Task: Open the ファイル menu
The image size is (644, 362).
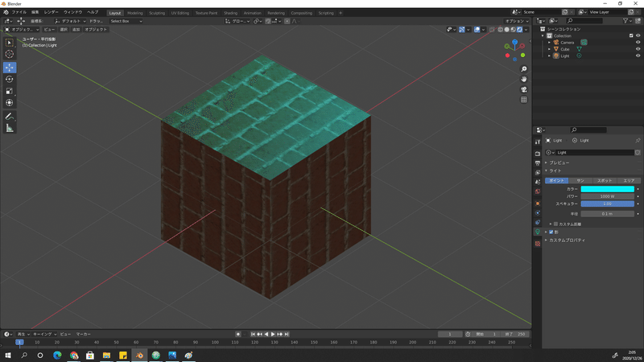Action: coord(19,12)
